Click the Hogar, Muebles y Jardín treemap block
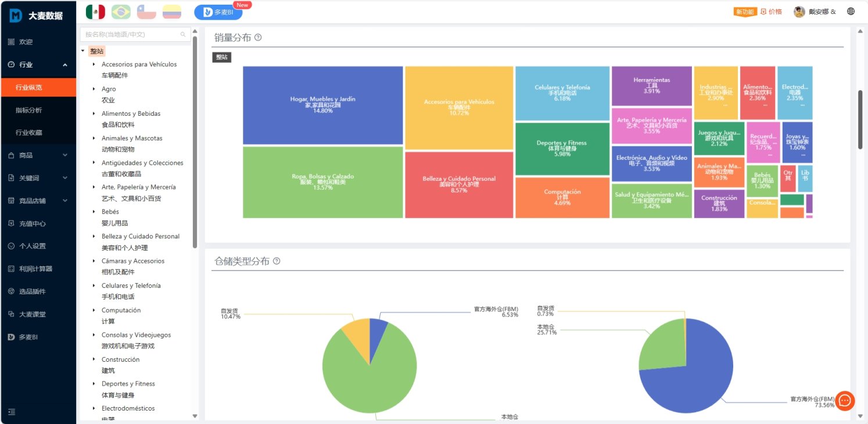 (x=322, y=105)
